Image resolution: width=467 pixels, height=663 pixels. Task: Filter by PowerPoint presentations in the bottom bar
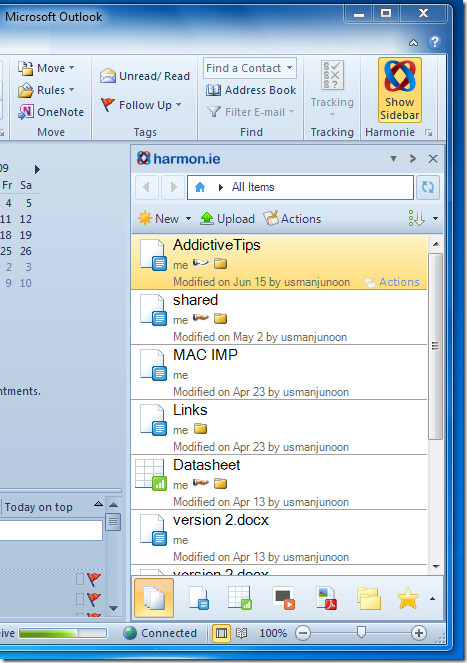click(x=283, y=598)
